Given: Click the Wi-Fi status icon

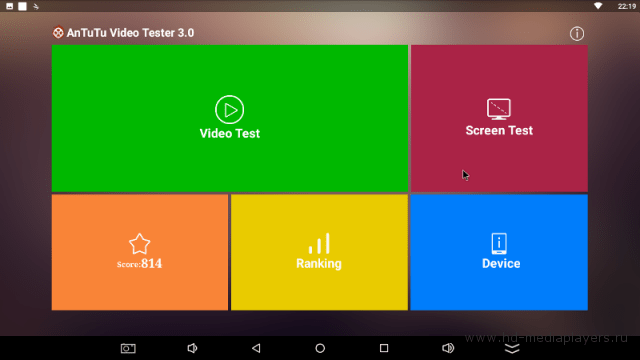Looking at the screenshot, I should point(598,6).
